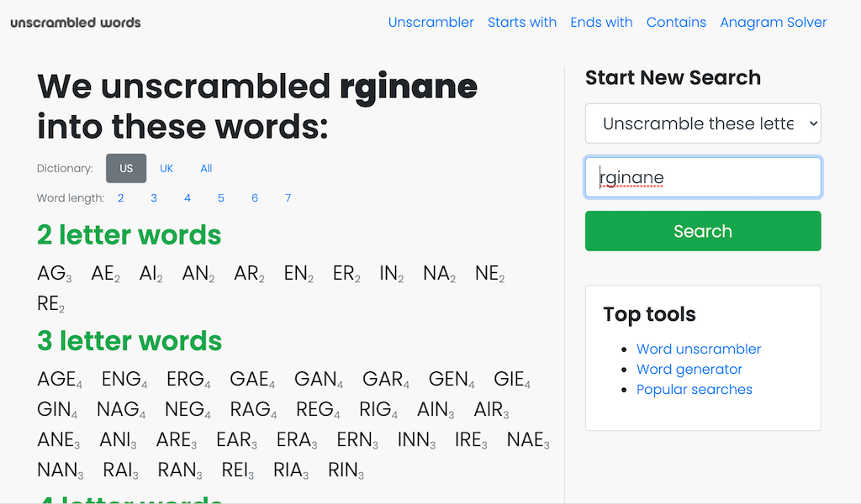The width and height of the screenshot is (861, 504).
Task: Jump to 2-letter word length
Action: point(121,198)
